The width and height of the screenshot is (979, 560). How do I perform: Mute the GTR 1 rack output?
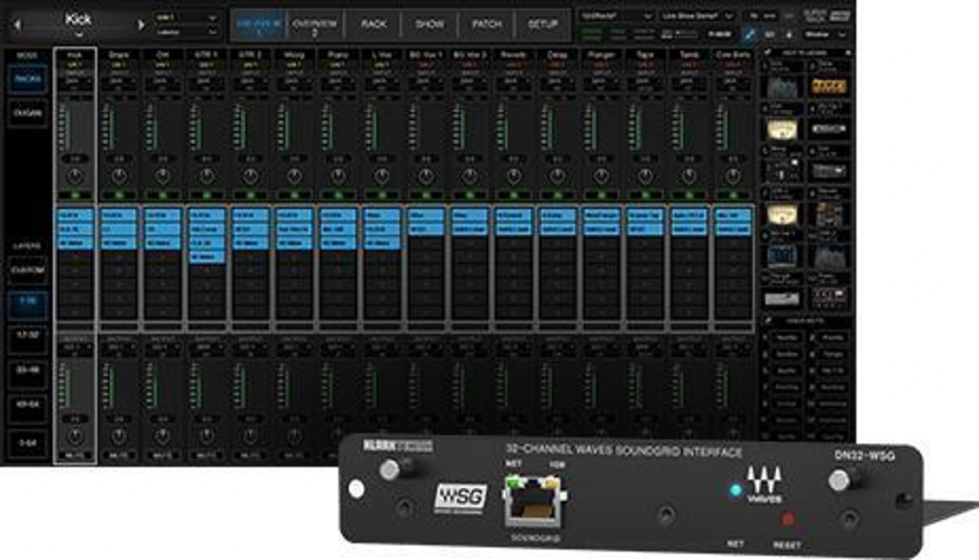pyautogui.click(x=207, y=455)
